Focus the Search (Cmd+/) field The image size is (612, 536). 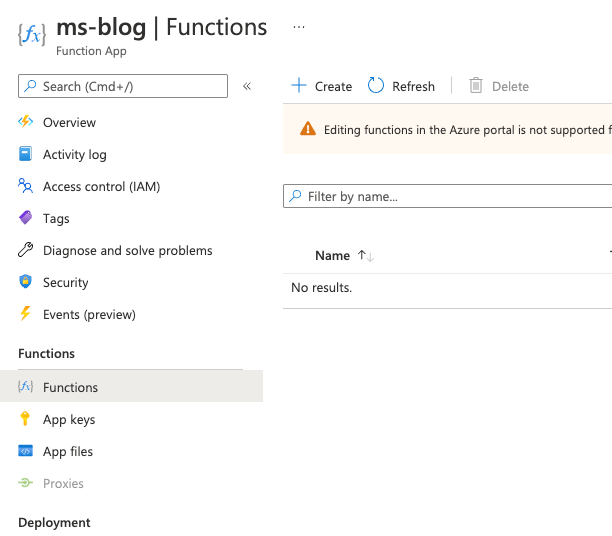[x=123, y=86]
